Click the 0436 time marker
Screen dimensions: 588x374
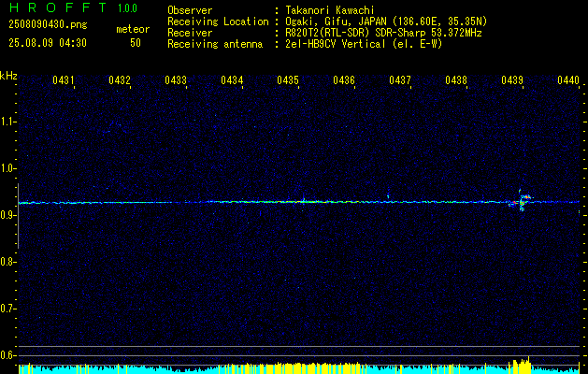pos(344,79)
